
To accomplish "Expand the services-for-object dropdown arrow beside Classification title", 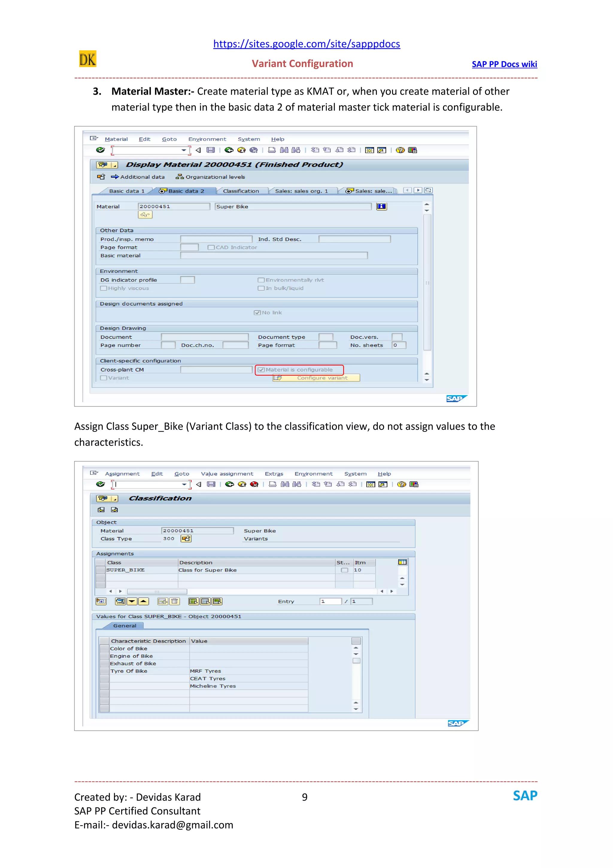I will coord(114,499).
